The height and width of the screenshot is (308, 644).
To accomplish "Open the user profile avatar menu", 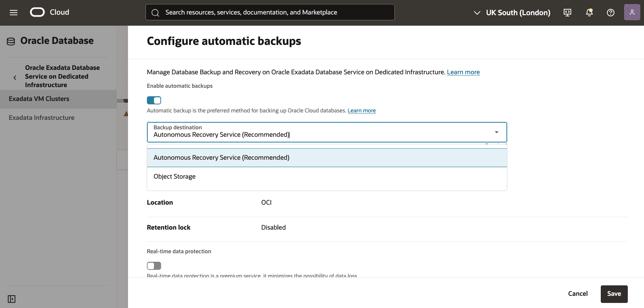I will point(632,12).
